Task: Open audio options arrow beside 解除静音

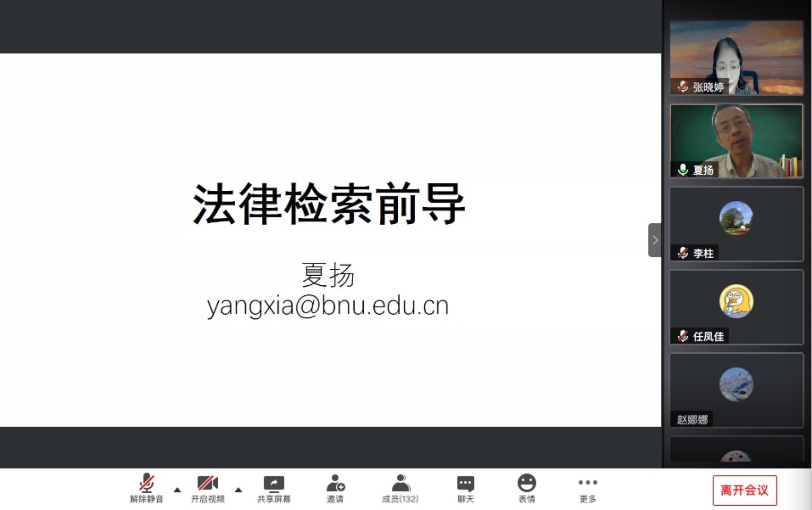Action: [178, 490]
